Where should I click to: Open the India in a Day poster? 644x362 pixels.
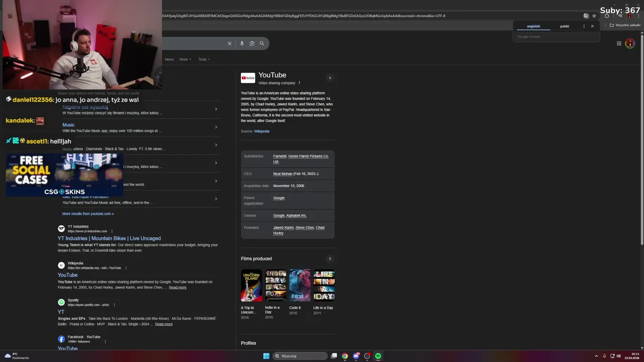point(276,286)
